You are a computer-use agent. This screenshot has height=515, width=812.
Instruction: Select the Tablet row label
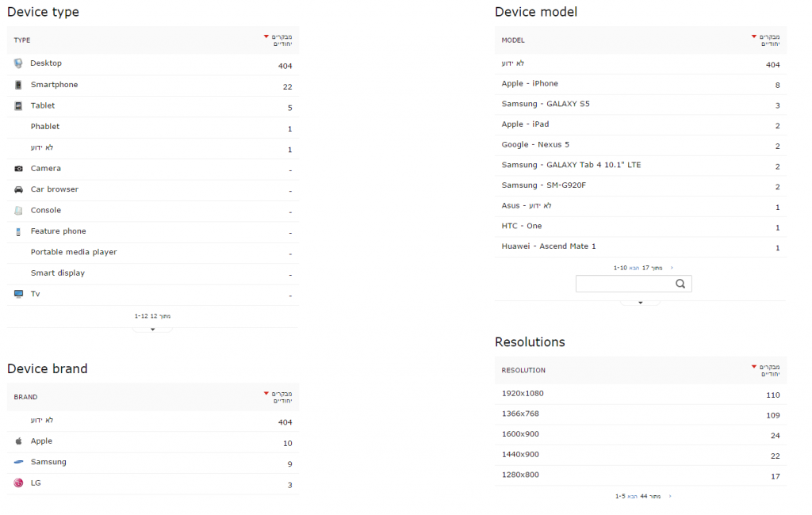click(x=43, y=105)
